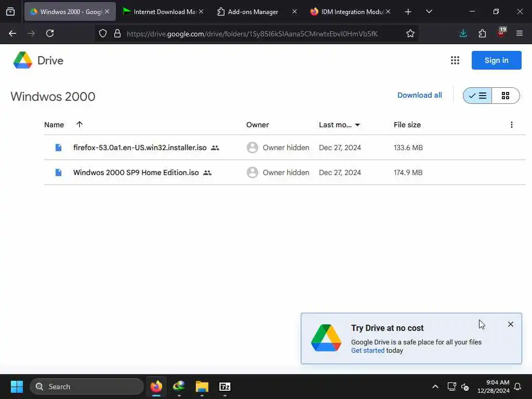Click shared icon beside Windwos 2000 SP9 iso
532x399 pixels.
(207, 172)
